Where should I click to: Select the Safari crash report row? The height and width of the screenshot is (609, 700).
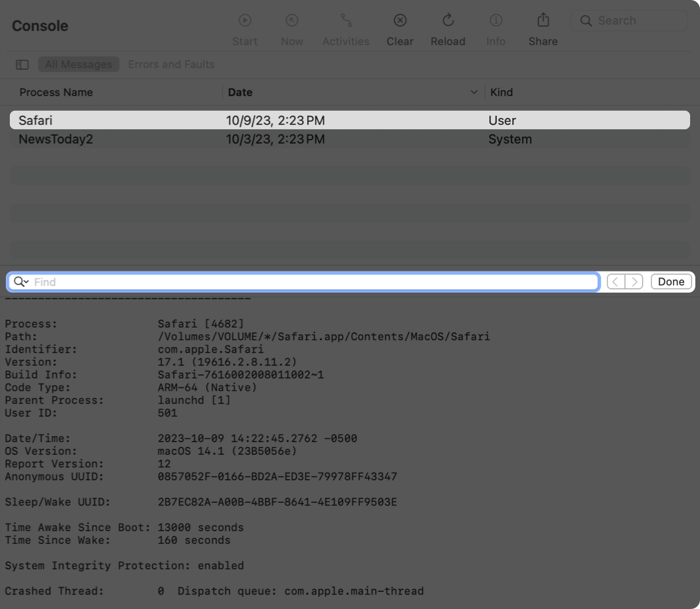point(349,121)
